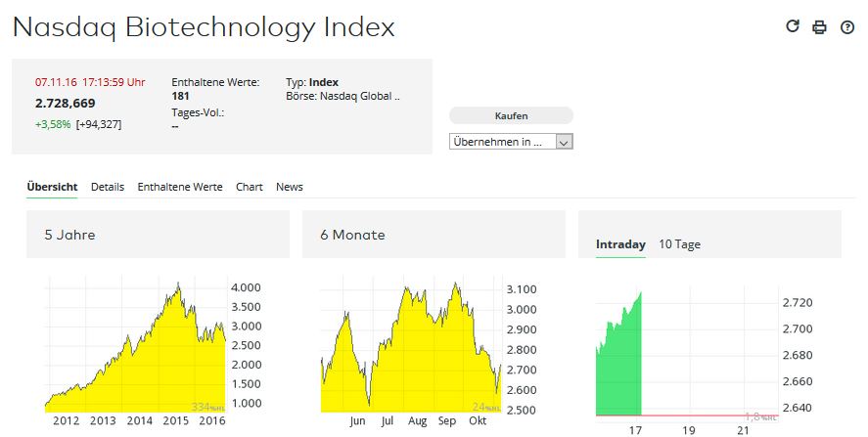Switch to the 10 Tage chart
The image size is (868, 437).
(679, 244)
